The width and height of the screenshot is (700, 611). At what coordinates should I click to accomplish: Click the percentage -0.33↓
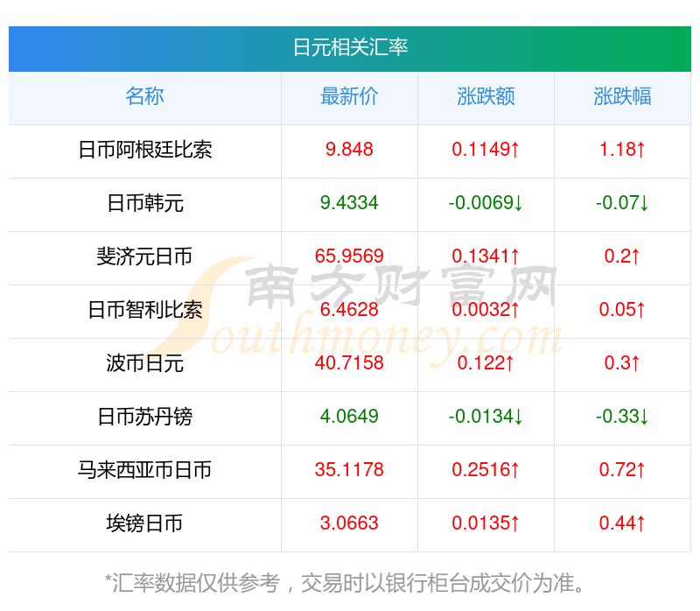(x=622, y=417)
